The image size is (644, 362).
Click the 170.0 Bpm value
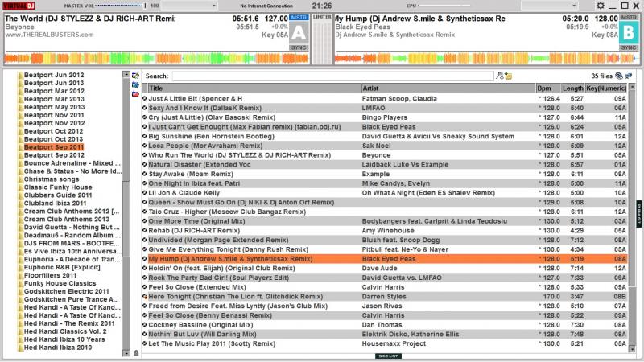point(551,297)
